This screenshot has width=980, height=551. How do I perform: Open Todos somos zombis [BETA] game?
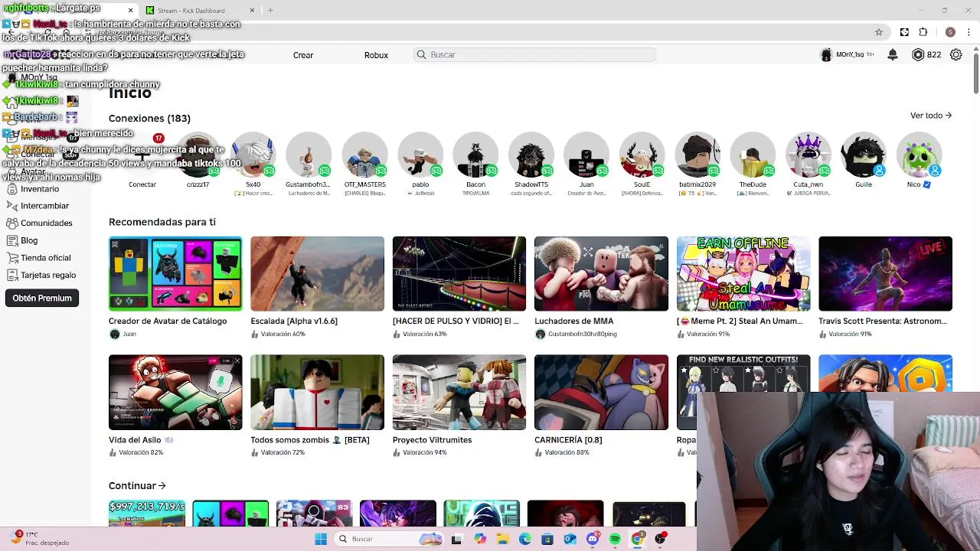point(317,392)
